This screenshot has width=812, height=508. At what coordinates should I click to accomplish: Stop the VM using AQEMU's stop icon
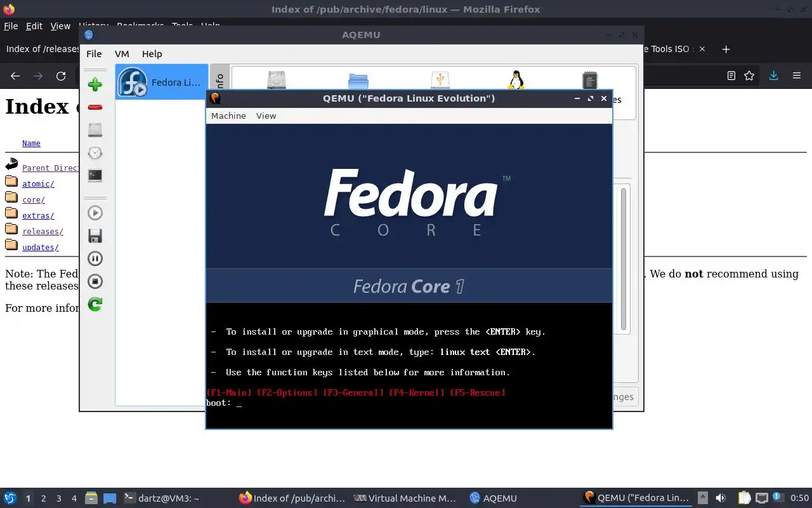(95, 281)
